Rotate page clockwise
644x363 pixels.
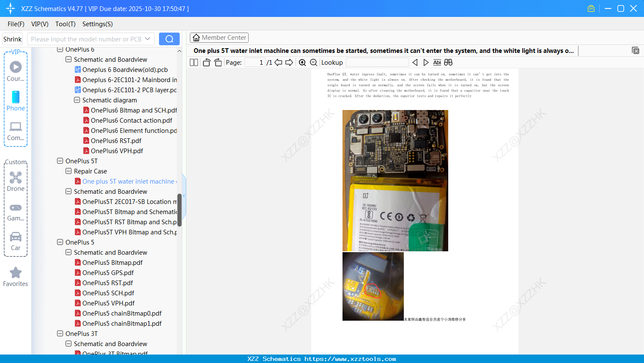click(218, 62)
